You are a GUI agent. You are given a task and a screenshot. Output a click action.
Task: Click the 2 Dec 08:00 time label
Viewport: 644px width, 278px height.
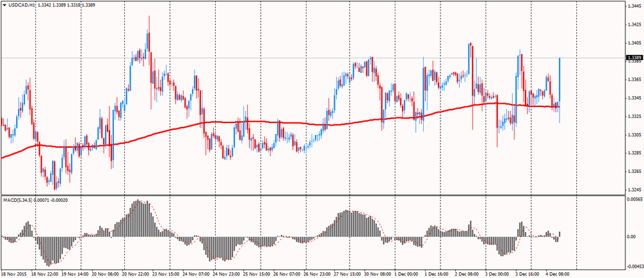(x=468, y=273)
